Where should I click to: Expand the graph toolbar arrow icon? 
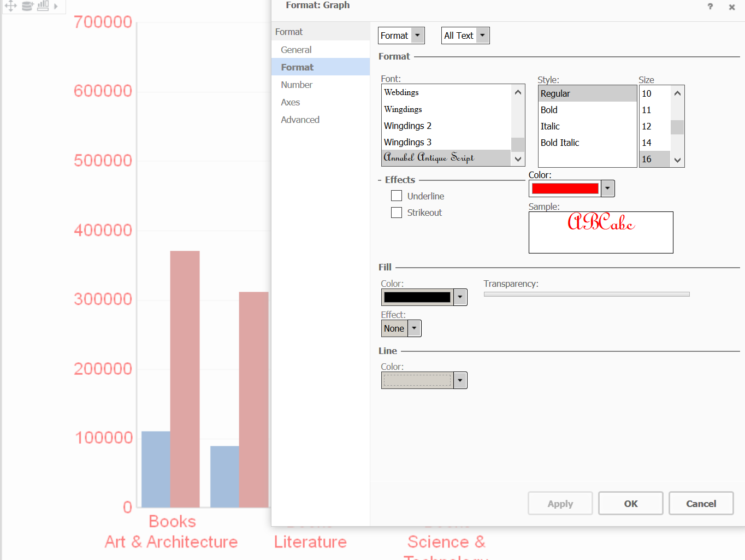(56, 7)
